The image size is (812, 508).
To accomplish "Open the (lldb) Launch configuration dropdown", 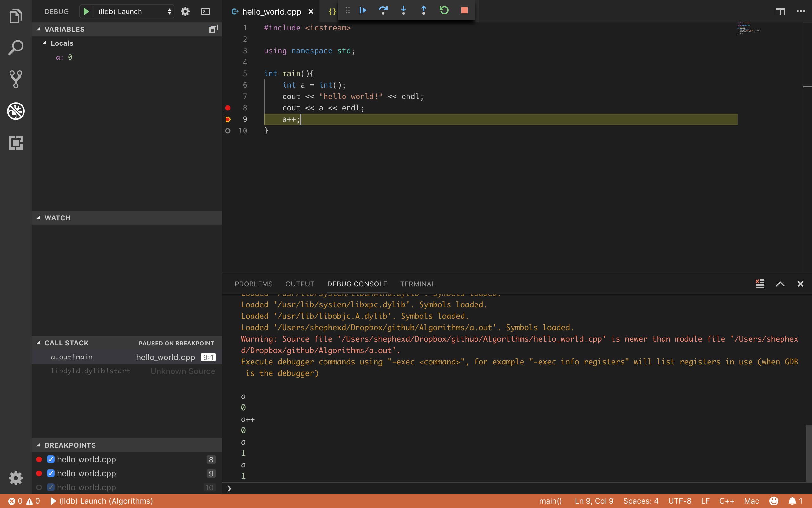I will [134, 11].
